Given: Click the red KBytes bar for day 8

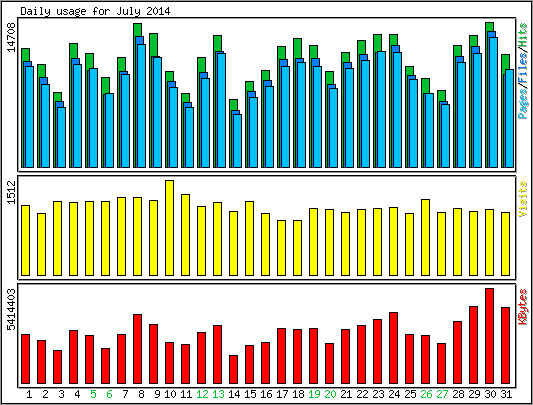Looking at the screenshot, I should point(137,349).
